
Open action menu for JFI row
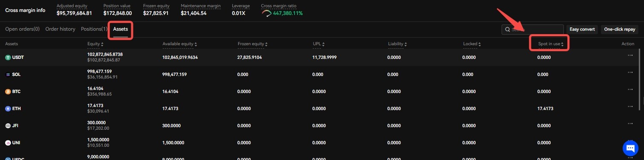pos(630,124)
